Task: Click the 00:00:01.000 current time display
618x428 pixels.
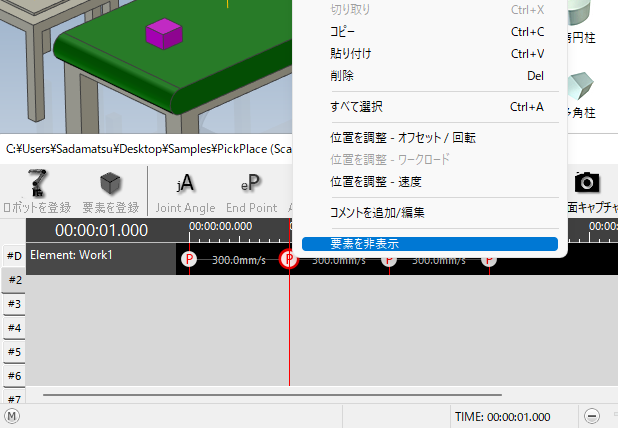Action: click(x=101, y=231)
